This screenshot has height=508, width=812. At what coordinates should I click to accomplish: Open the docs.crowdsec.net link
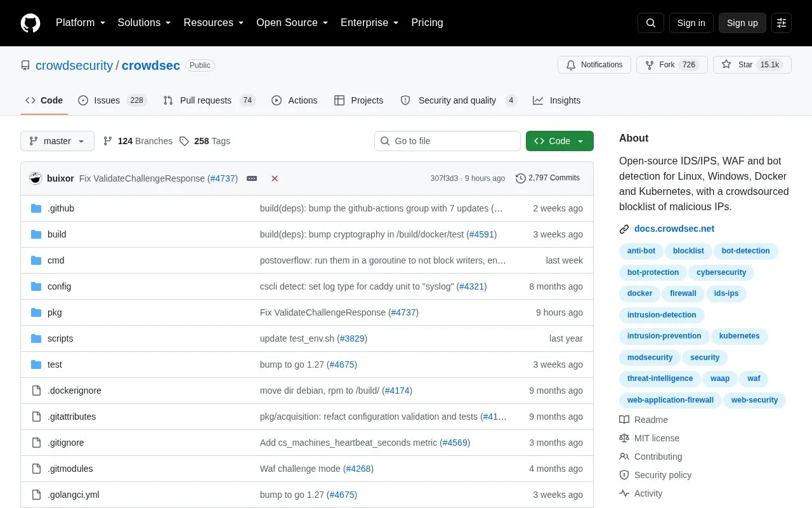[x=674, y=229]
